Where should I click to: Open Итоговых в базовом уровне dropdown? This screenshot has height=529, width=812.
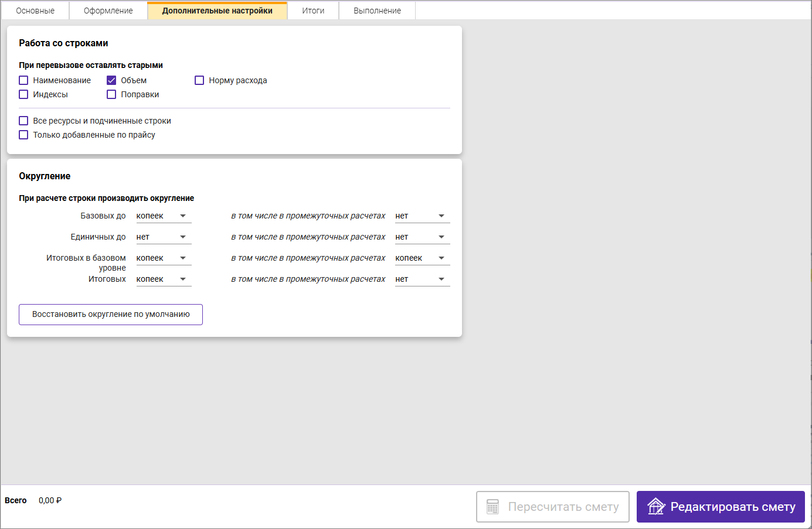click(x=164, y=258)
